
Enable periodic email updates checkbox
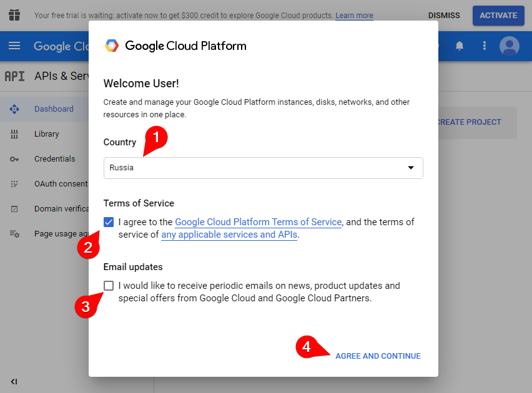pyautogui.click(x=109, y=286)
